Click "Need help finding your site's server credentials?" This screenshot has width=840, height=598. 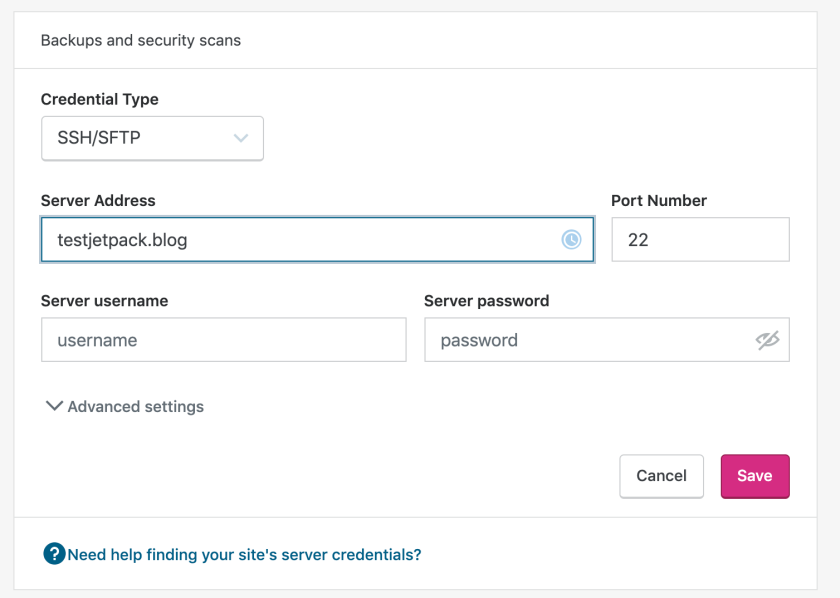[244, 554]
